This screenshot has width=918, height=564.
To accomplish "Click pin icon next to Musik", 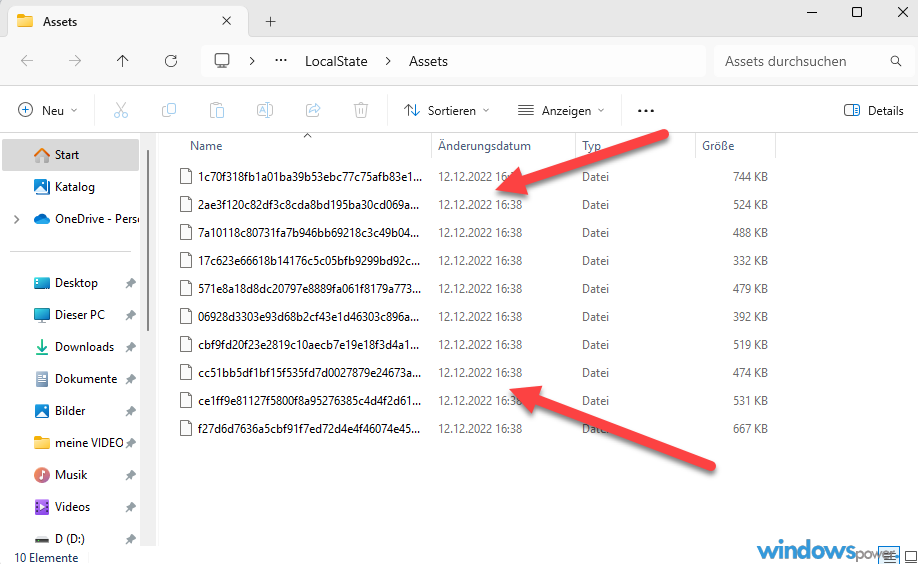I will (x=131, y=476).
